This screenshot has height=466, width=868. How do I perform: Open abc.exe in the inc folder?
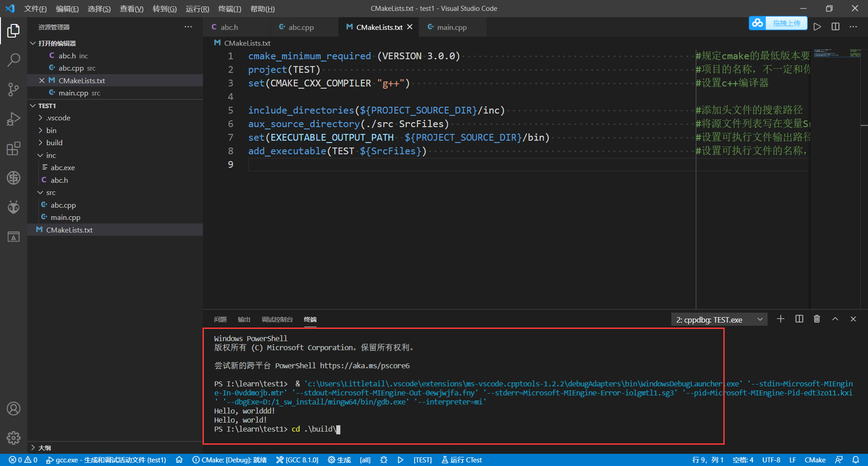(115, 168)
